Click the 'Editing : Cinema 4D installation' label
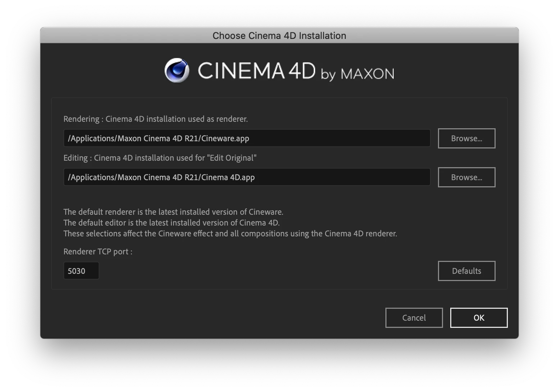Viewport: 559px width, 392px height. 160,158
